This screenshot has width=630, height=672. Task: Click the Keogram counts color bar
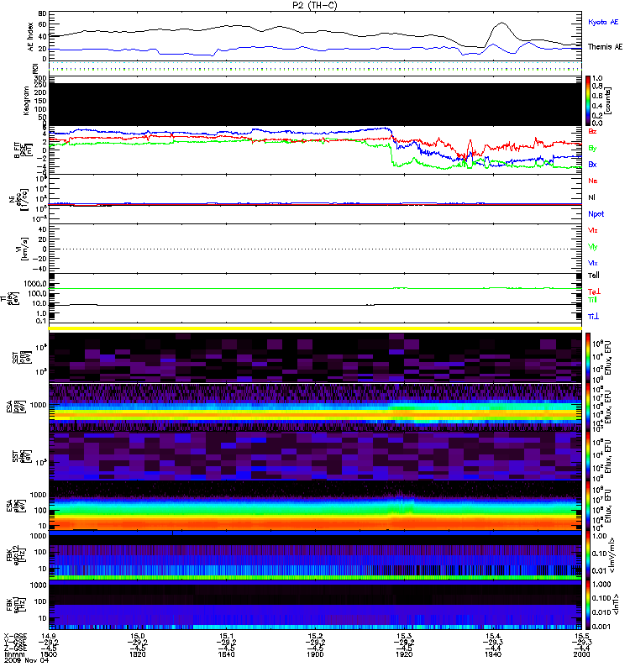[588, 101]
